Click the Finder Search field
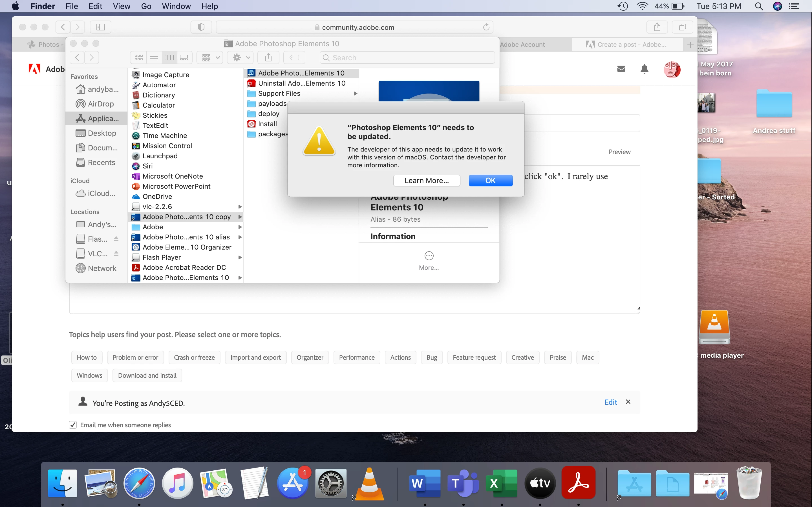This screenshot has height=507, width=812. coord(407,58)
